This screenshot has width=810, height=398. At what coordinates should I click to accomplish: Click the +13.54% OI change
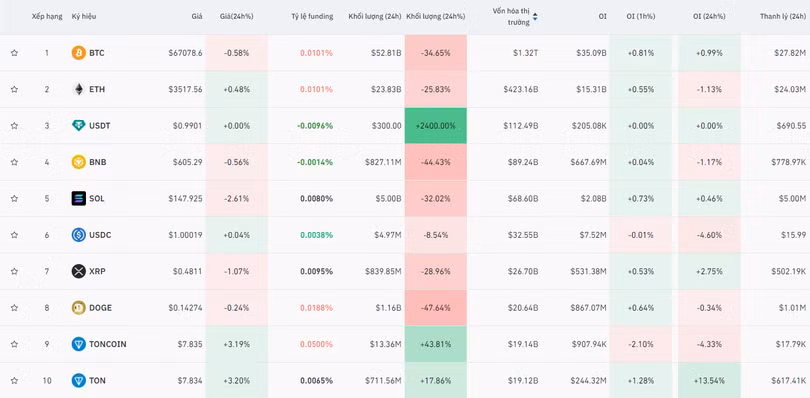pos(709,380)
